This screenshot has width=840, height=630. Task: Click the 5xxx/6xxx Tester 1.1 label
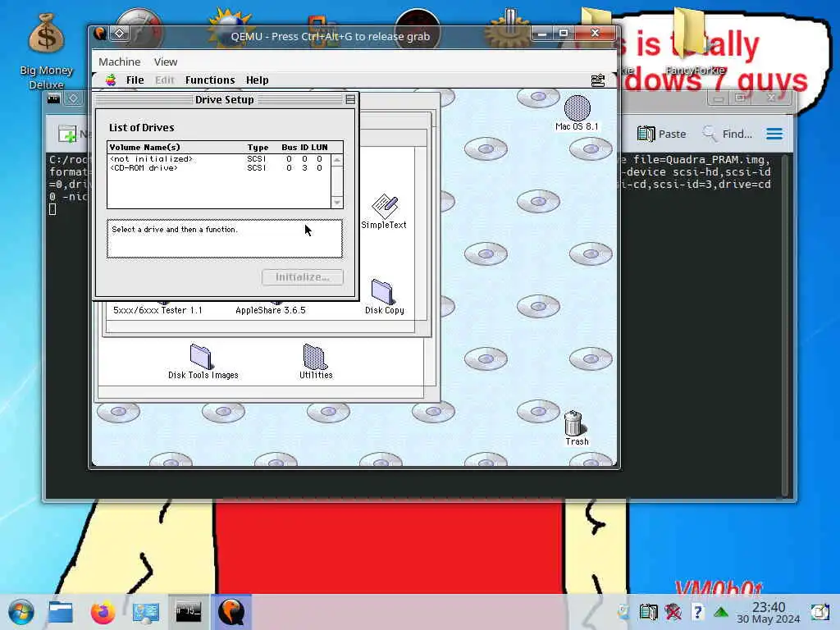tap(157, 310)
